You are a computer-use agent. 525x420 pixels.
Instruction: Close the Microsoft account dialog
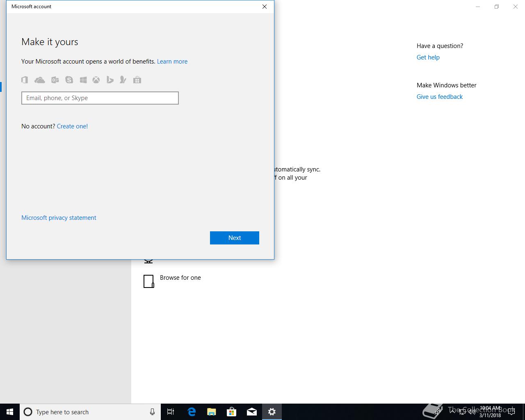tap(265, 7)
